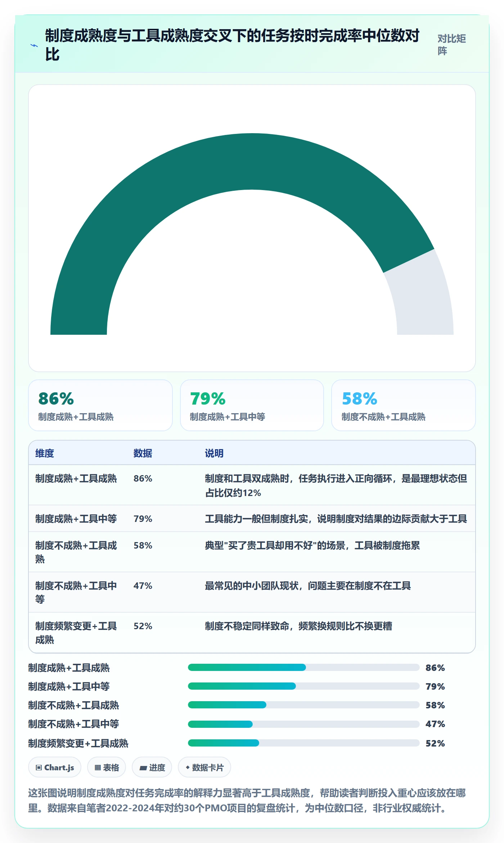Click the 86% progress bar
The width and height of the screenshot is (504, 843).
[303, 667]
